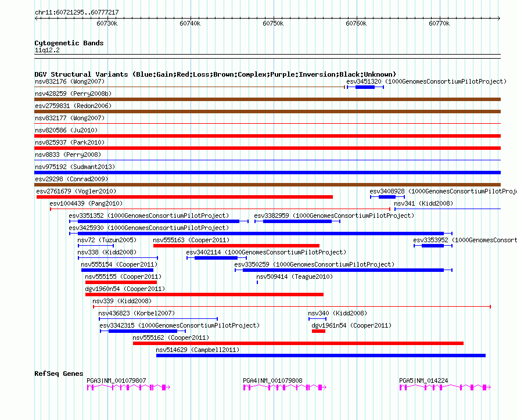
Task: Open esv29298 (Conrad2009) variant label
Action: pyautogui.click(x=71, y=179)
